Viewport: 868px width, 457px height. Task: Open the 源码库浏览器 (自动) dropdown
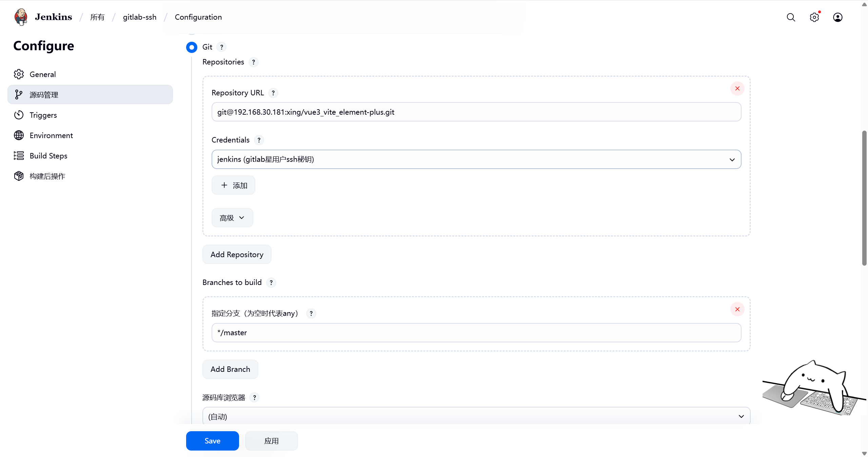476,416
